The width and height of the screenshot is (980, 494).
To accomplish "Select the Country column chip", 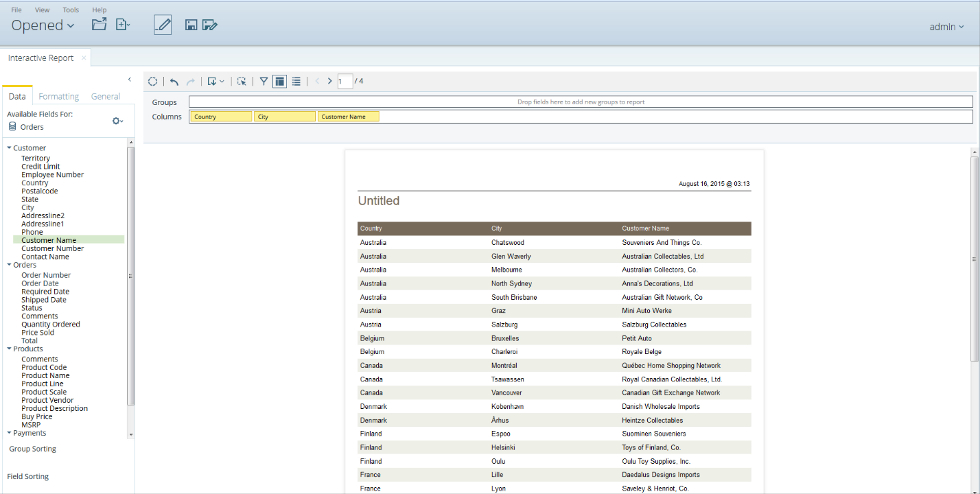I will (221, 117).
